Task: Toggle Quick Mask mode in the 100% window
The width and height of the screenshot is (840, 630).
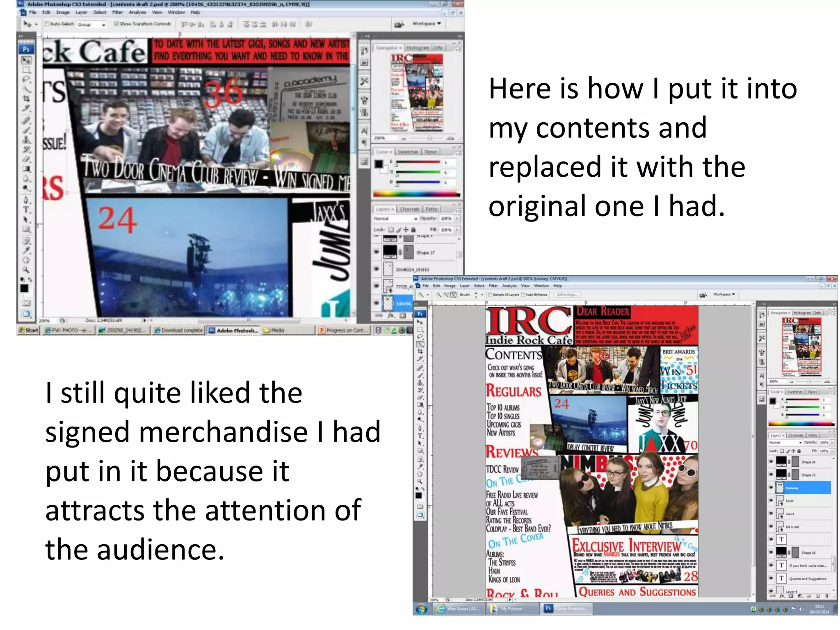Action: tap(420, 507)
